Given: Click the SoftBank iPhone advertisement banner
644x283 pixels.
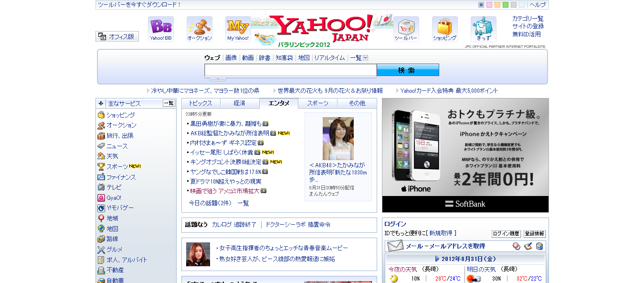Looking at the screenshot, I should click(465, 155).
